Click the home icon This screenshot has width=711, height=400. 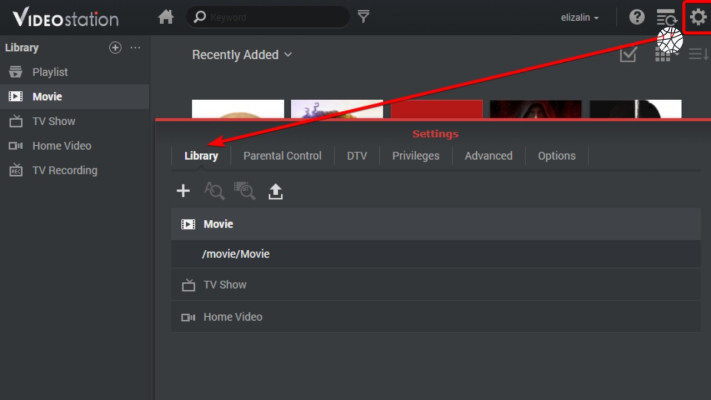[166, 17]
